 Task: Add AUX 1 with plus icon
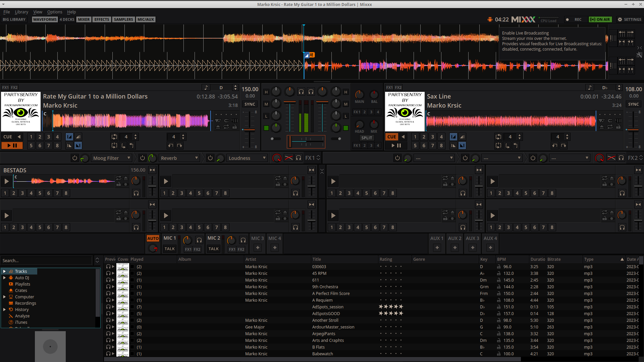click(437, 248)
